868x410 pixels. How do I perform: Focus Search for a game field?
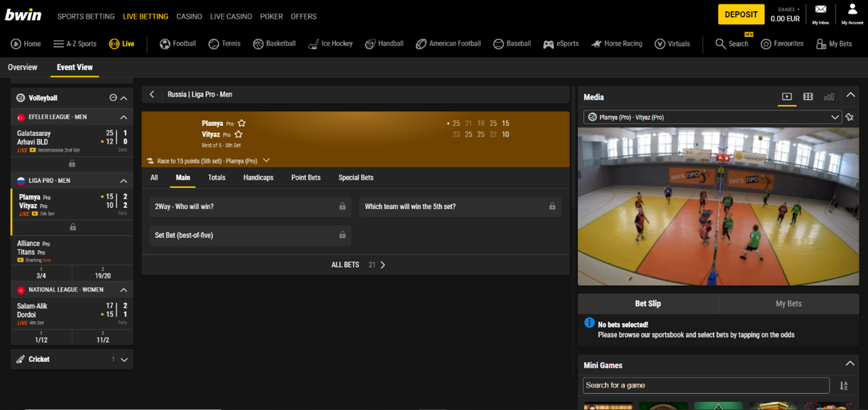pos(706,385)
